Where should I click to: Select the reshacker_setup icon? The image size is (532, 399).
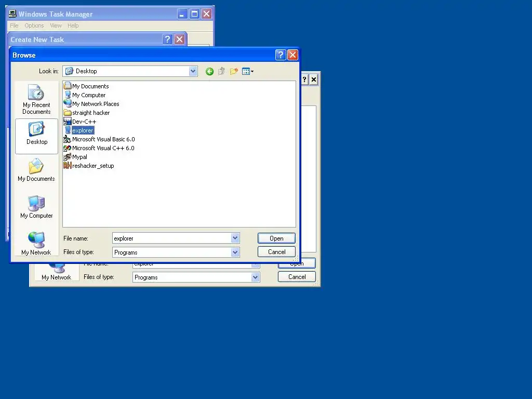tap(68, 166)
